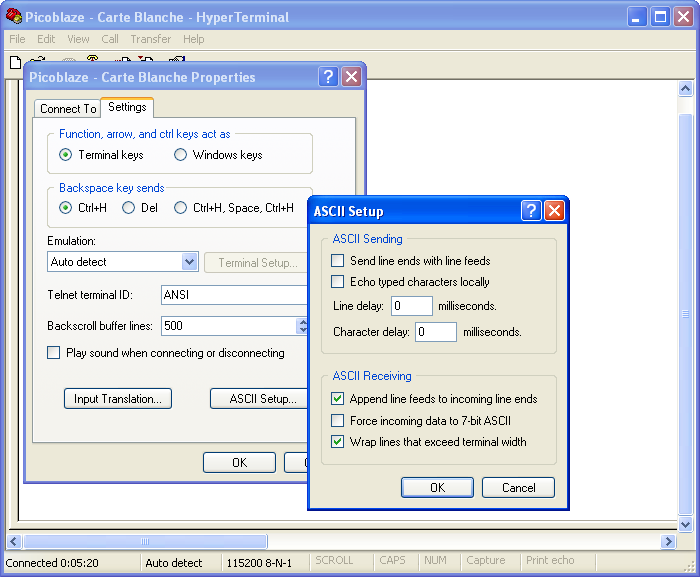Enable Force incoming data to 7-bit ASCII
The height and width of the screenshot is (577, 700).
pyautogui.click(x=338, y=420)
